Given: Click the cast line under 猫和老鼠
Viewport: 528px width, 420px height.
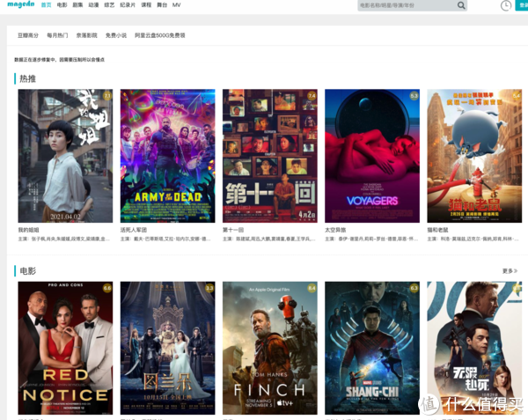Looking at the screenshot, I should point(473,239).
